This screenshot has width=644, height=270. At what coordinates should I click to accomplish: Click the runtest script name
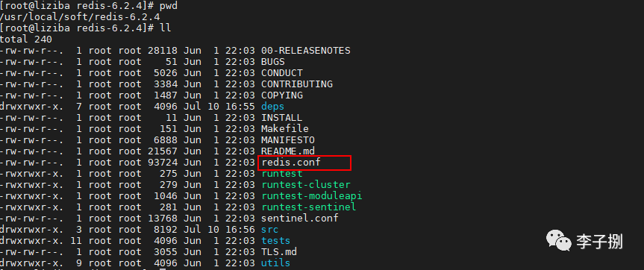coord(282,174)
